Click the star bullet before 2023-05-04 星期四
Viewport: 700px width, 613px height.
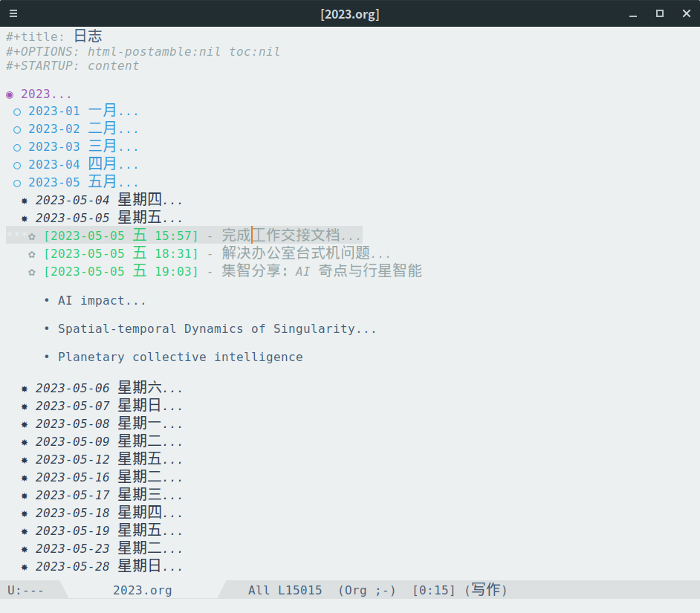(25, 201)
